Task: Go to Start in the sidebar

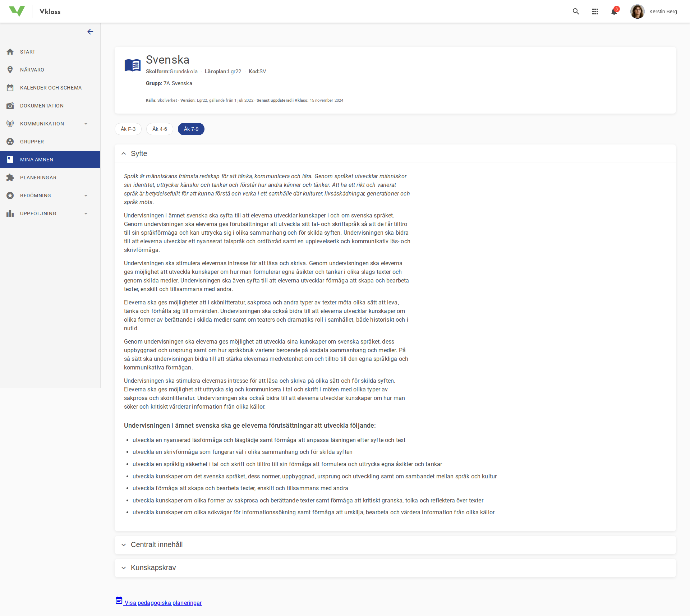Action: 27,51
